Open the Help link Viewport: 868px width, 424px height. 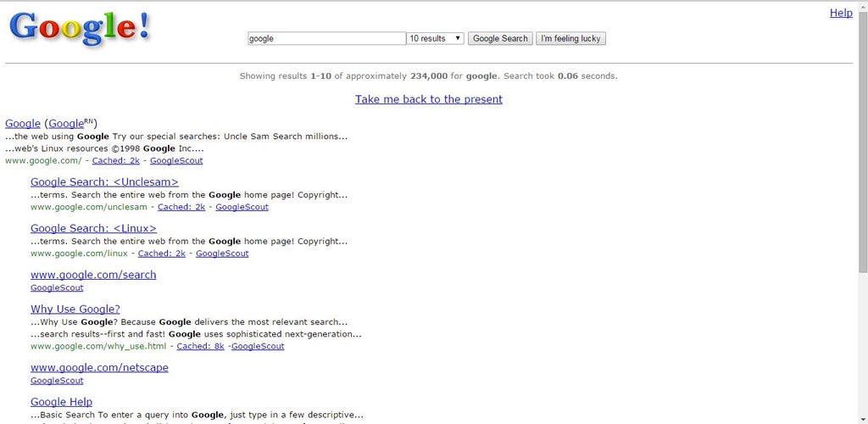[841, 13]
